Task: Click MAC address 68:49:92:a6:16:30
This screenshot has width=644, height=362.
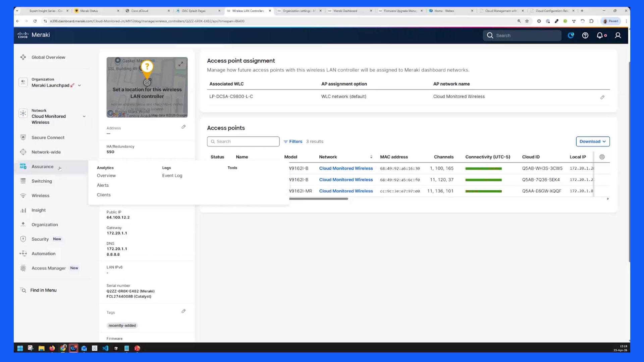Action: 400,169
